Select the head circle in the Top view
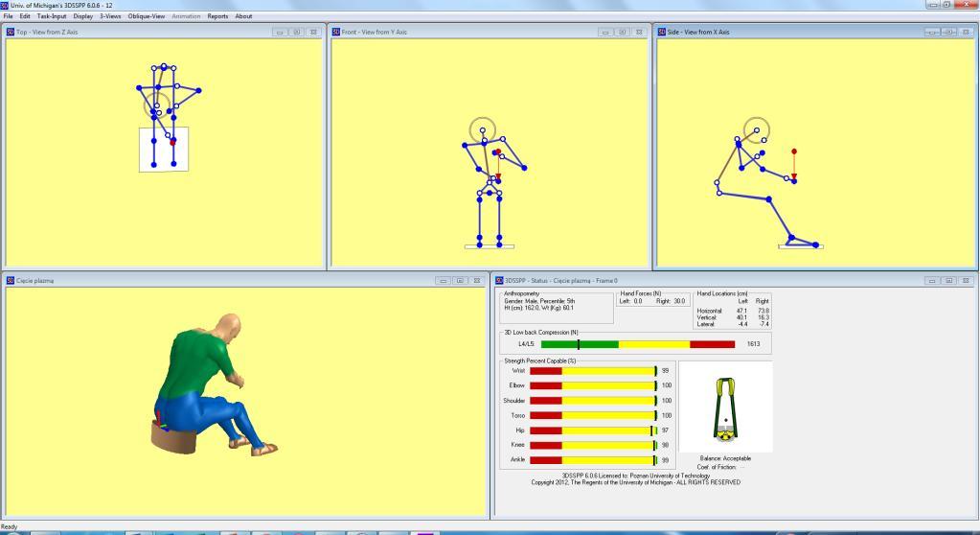The width and height of the screenshot is (980, 535). 157,105
